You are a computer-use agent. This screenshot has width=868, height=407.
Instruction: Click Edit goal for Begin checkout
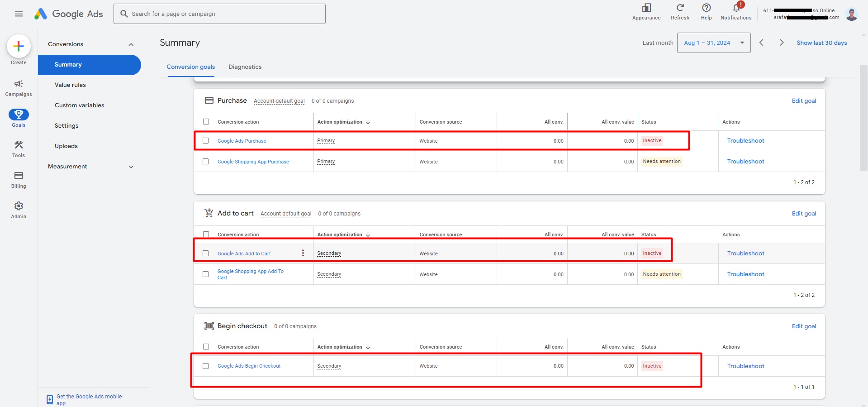[804, 326]
